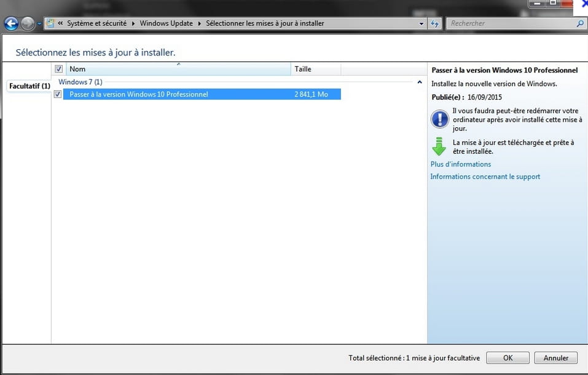Click the Forward navigation arrow
The image size is (588, 375).
click(28, 24)
